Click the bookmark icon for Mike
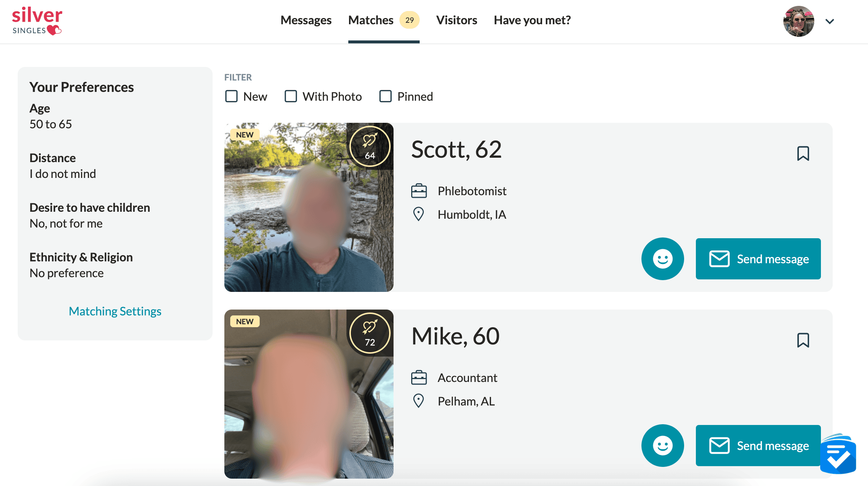The width and height of the screenshot is (868, 486). [x=803, y=341]
